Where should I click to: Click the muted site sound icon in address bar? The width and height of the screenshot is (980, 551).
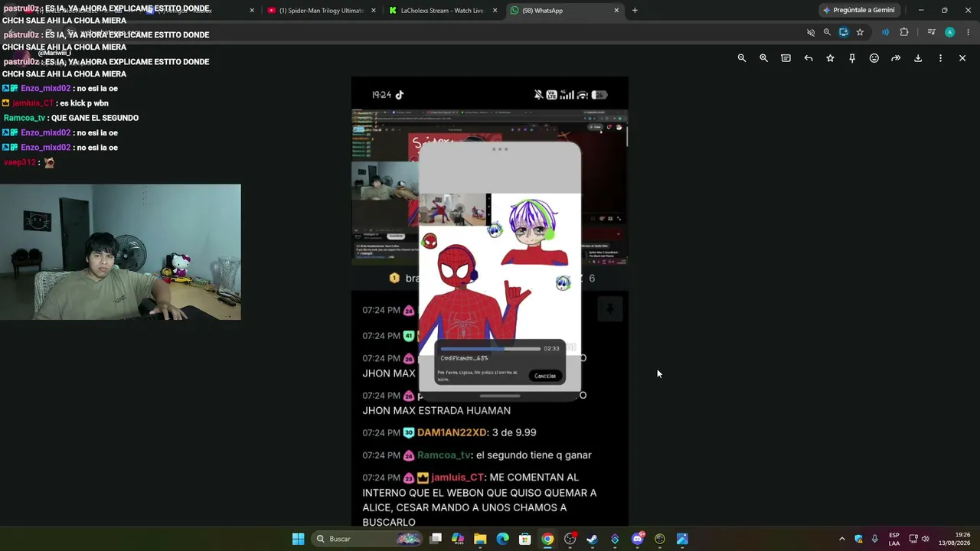(811, 32)
